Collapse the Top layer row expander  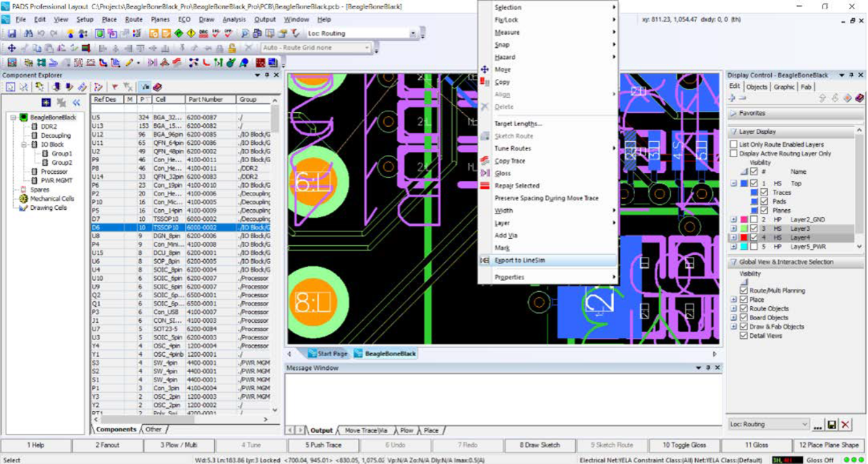point(734,184)
